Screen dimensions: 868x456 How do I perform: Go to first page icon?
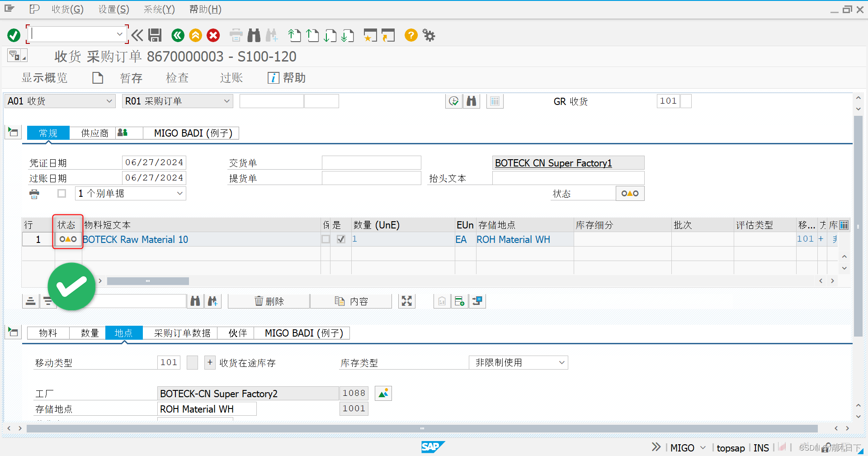295,35
